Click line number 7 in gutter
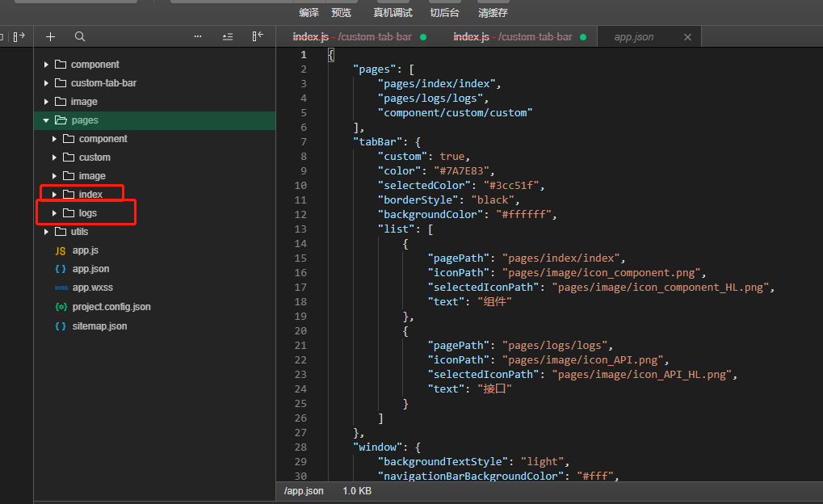The height and width of the screenshot is (504, 823). click(x=304, y=142)
